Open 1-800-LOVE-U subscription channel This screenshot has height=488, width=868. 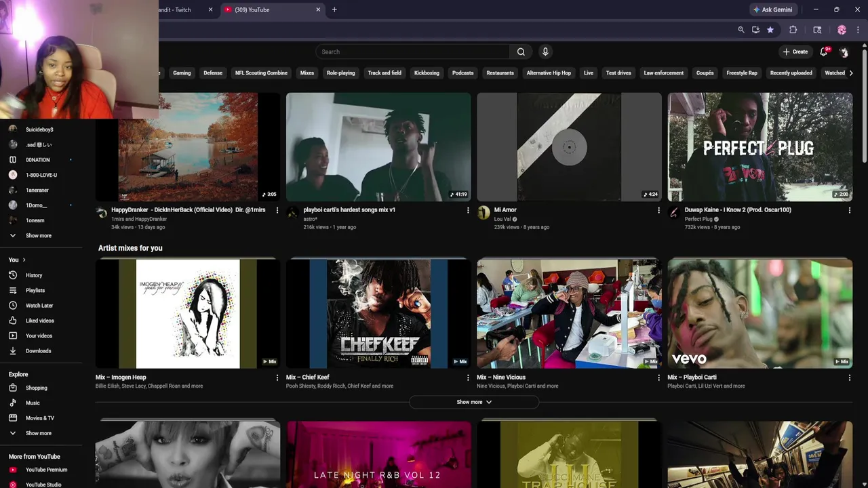click(x=41, y=175)
